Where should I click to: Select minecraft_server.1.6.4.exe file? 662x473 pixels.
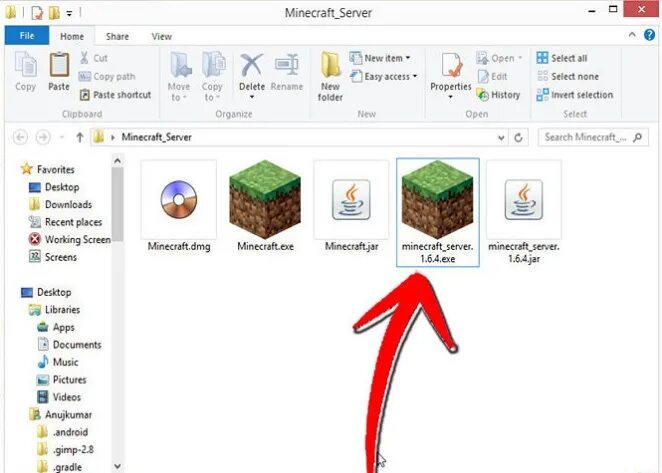pos(438,212)
